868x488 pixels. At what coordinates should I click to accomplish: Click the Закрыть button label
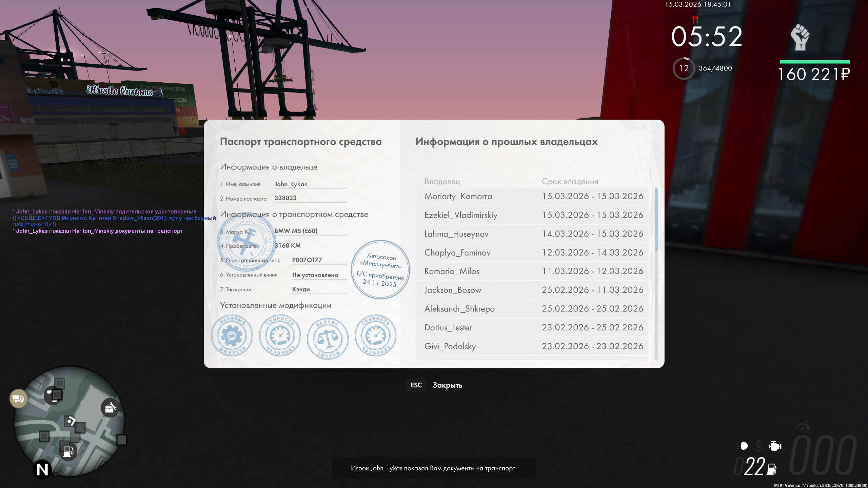pyautogui.click(x=447, y=385)
